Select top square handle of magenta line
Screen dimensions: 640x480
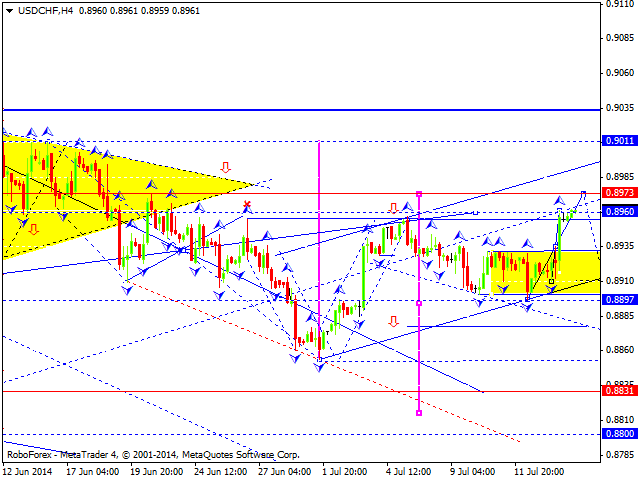tap(419, 192)
